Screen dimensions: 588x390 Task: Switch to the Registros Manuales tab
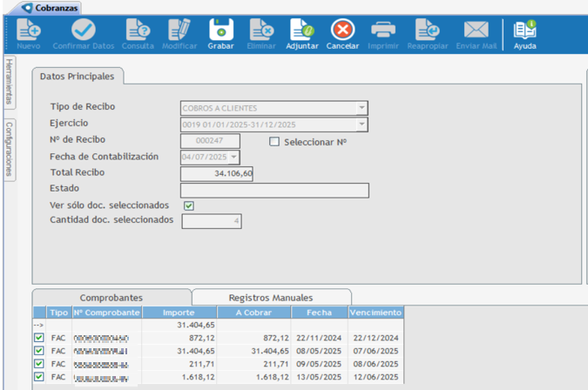pos(270,298)
